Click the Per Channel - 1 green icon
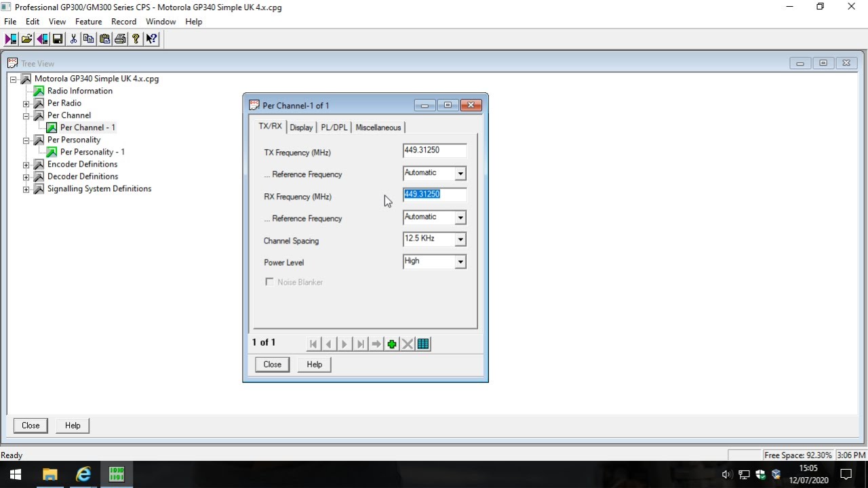The height and width of the screenshot is (488, 868). (52, 127)
